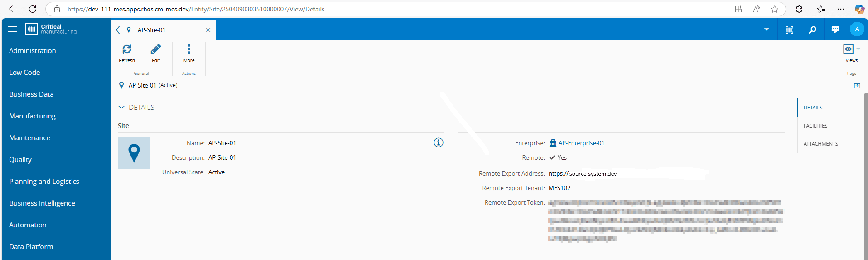Select the AP-Site-01 page tab
868x260 pixels.
(x=163, y=30)
